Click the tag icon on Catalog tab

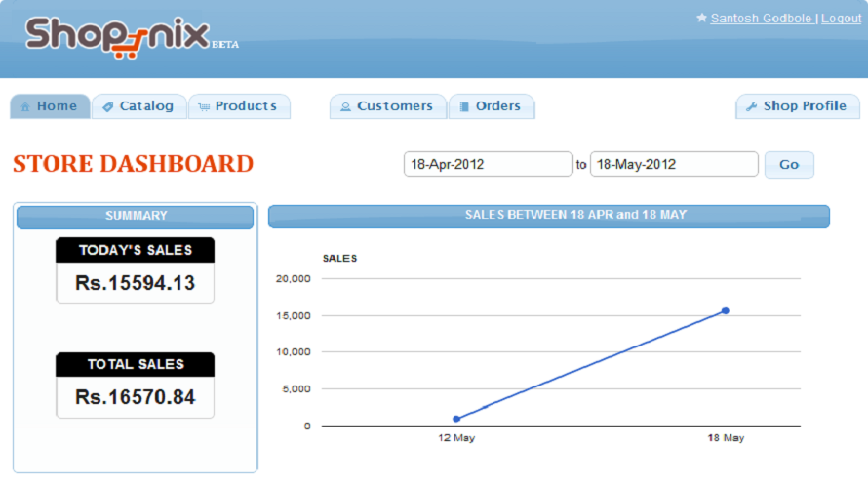tap(108, 107)
